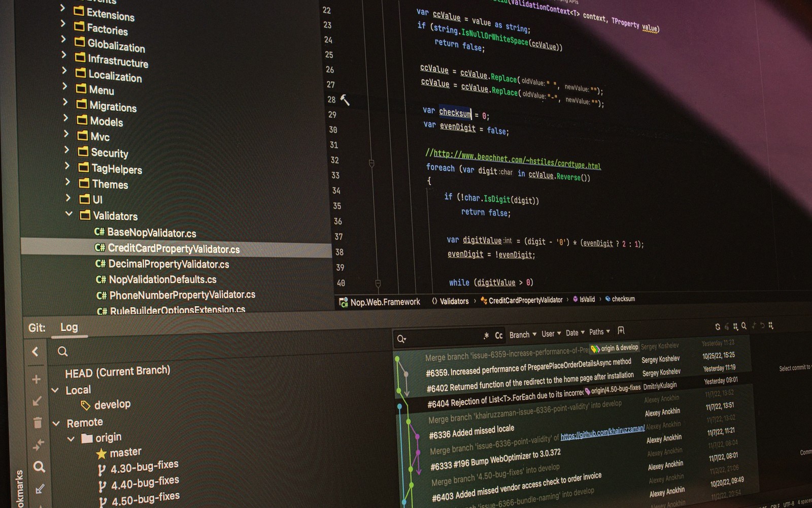Click the search magnifier above the branches tree

[62, 352]
